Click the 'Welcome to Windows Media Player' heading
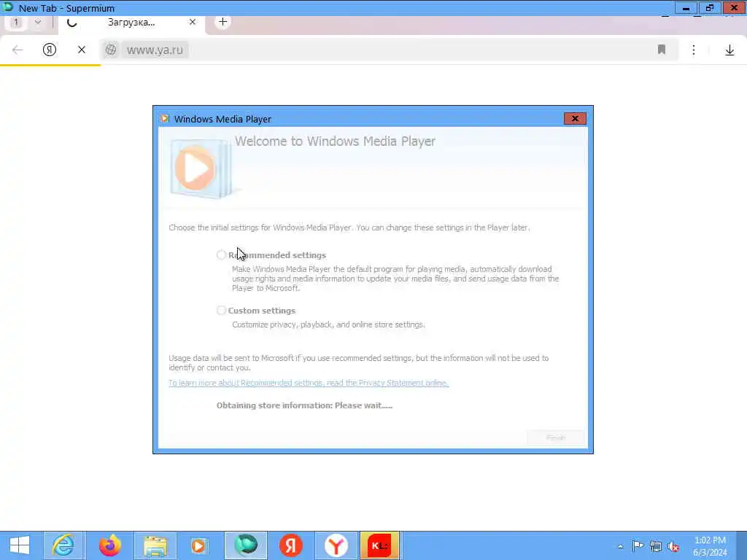Image resolution: width=747 pixels, height=560 pixels. coord(335,141)
